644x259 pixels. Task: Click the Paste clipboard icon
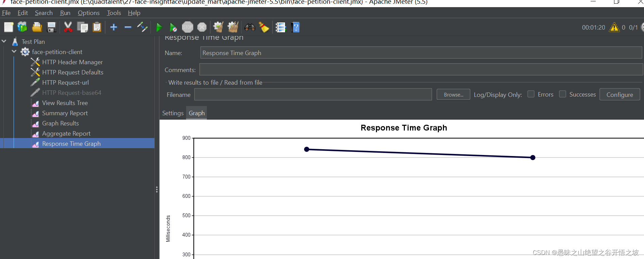point(97,27)
